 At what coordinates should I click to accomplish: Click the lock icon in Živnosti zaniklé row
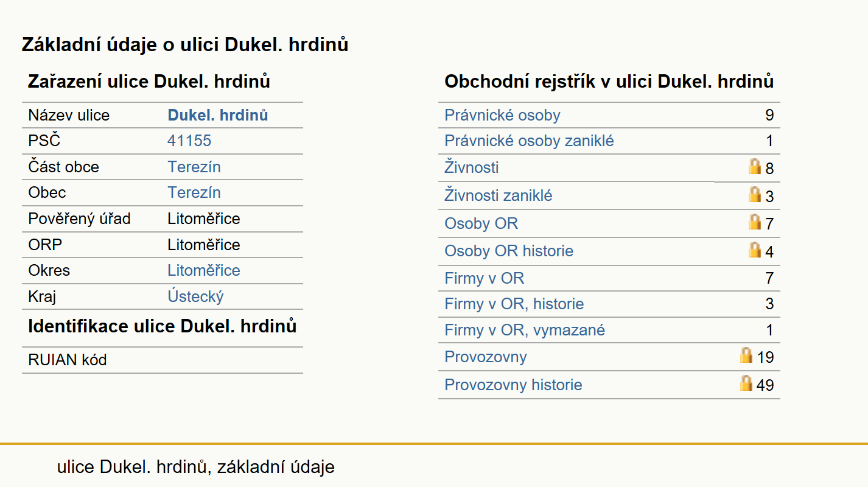click(755, 194)
